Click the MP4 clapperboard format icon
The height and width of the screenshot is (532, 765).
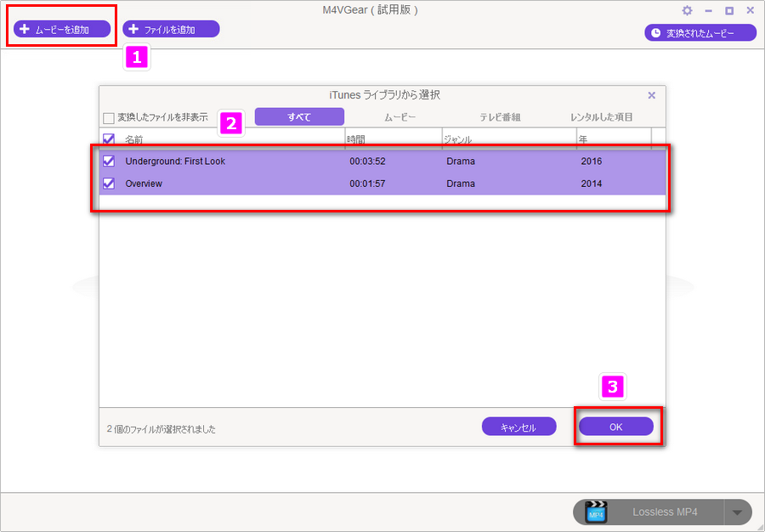pos(596,512)
